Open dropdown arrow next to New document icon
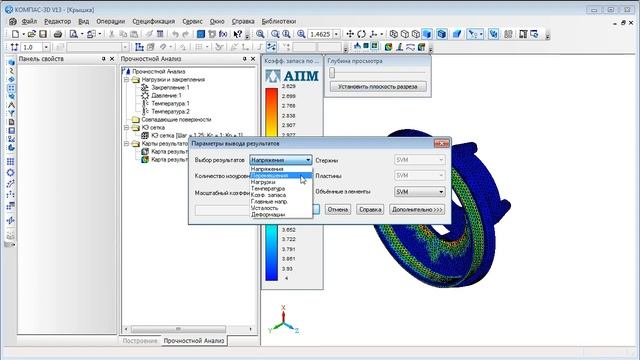Screen dimensions: 640x360 point(23,34)
